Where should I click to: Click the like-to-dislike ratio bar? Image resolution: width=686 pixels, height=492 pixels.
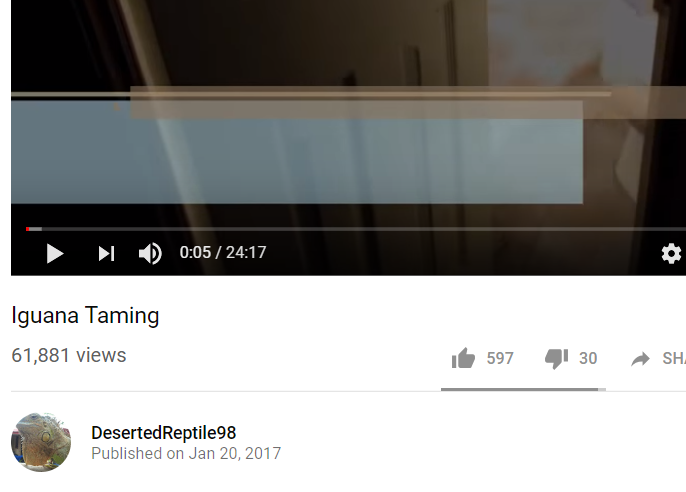(523, 389)
